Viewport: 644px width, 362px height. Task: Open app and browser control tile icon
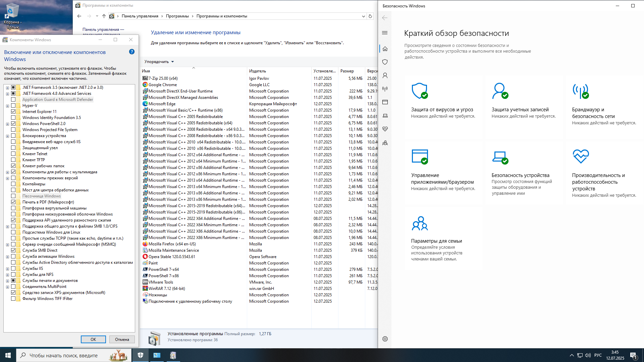420,157
